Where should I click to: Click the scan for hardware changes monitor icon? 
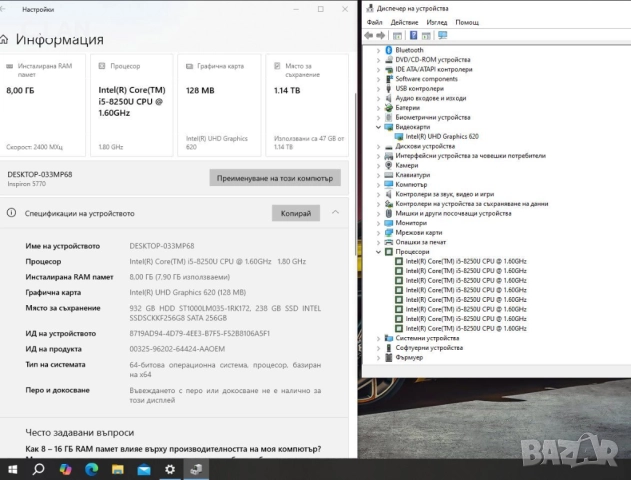(x=443, y=35)
